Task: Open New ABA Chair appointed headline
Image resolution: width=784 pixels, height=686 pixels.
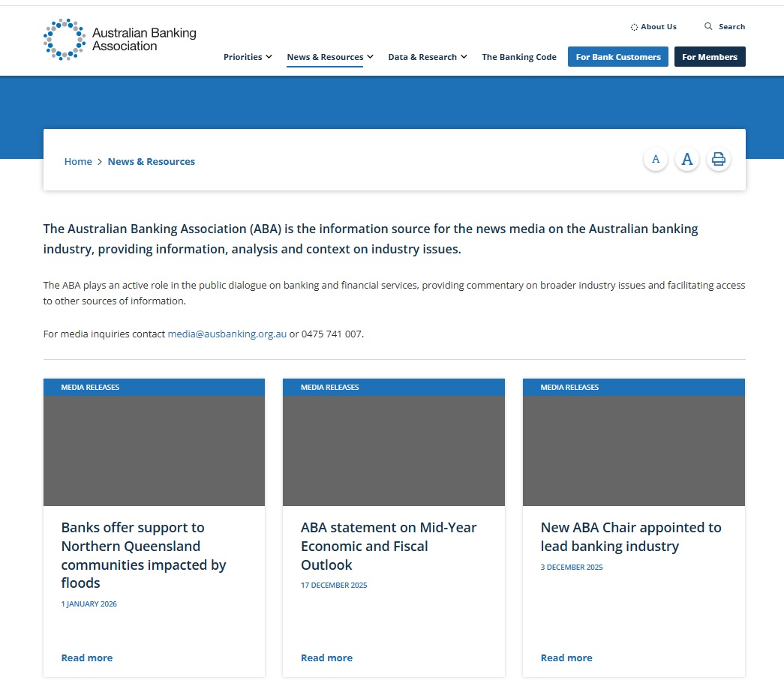Action: coord(630,537)
